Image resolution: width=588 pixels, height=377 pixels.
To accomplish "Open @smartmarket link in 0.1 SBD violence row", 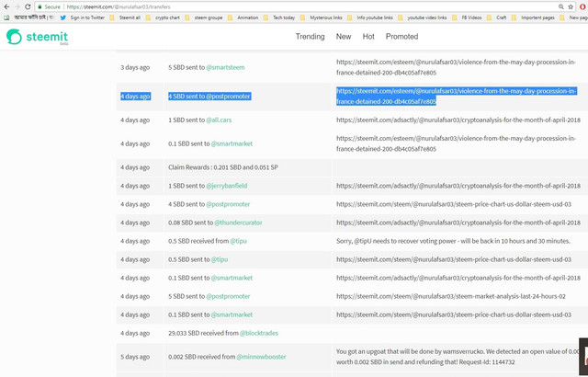I will pyautogui.click(x=232, y=143).
